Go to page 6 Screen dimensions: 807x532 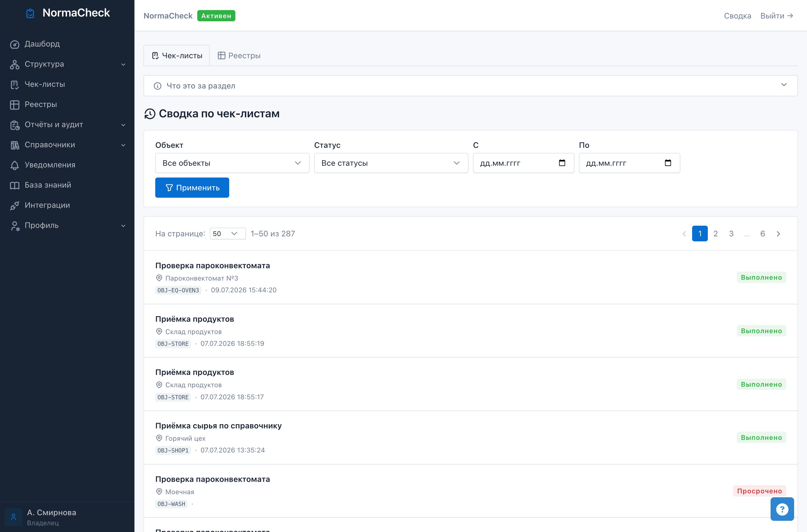point(762,234)
